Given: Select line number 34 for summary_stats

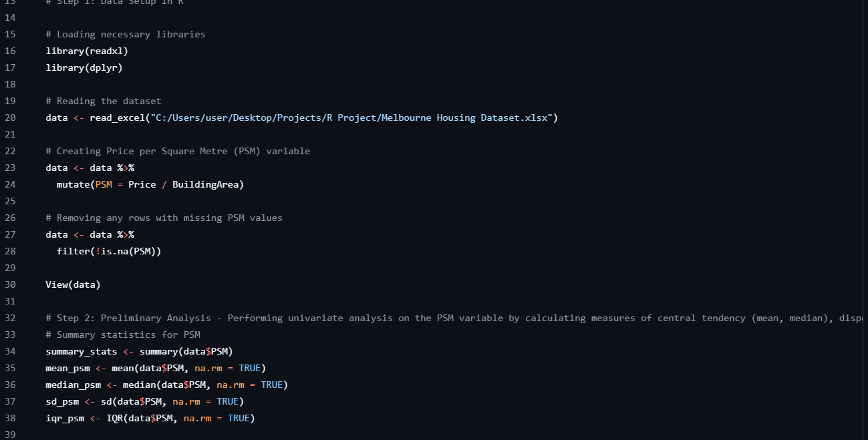Looking at the screenshot, I should tap(10, 351).
